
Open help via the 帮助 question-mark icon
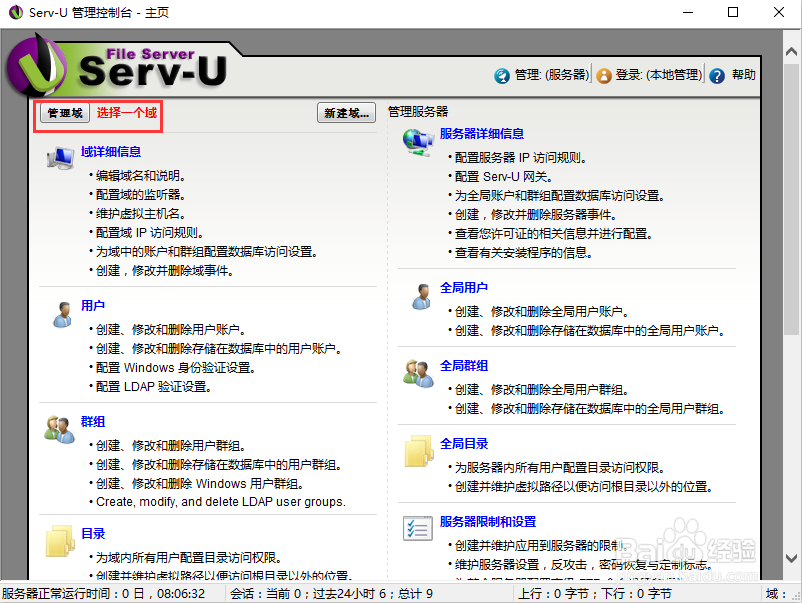pyautogui.click(x=718, y=74)
